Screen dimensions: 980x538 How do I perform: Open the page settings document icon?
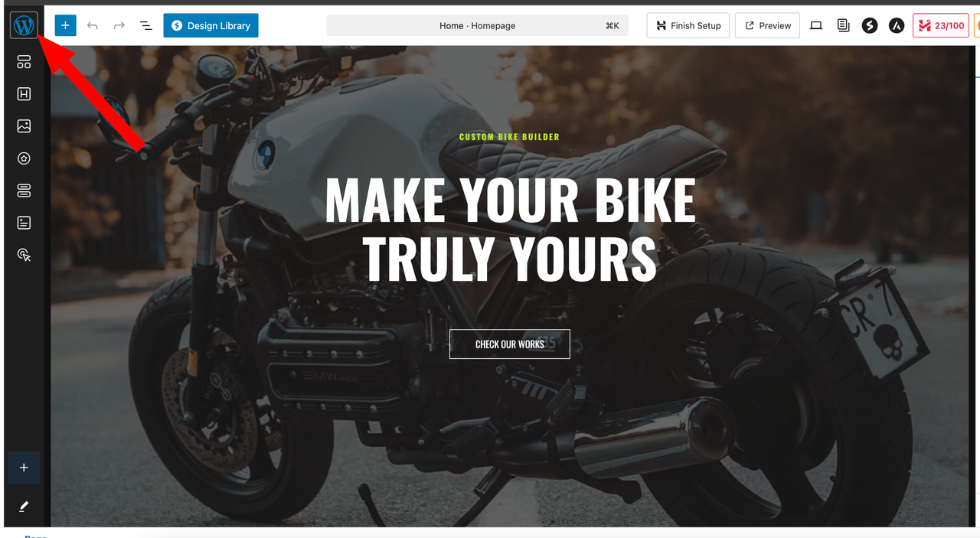[x=843, y=25]
